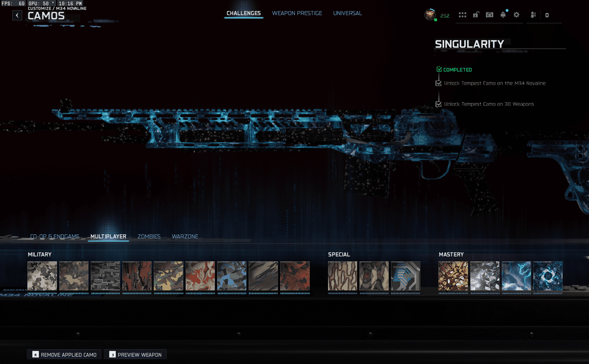Screen dimensions: 589x364
Task: Open the settings gear icon
Action: coord(516,15)
